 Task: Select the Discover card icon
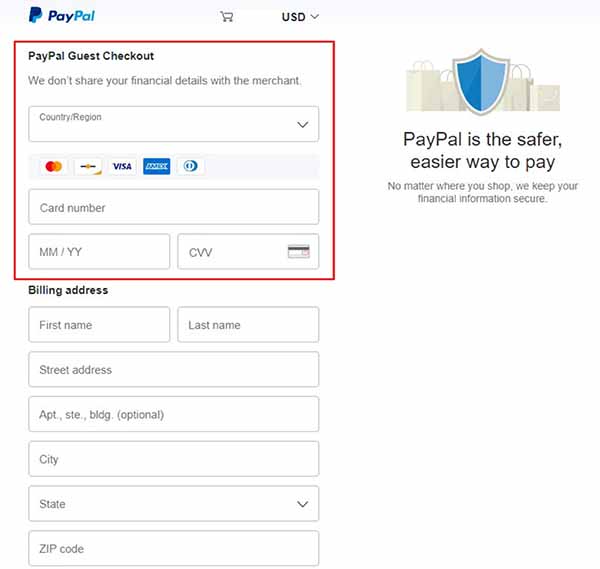(x=88, y=166)
